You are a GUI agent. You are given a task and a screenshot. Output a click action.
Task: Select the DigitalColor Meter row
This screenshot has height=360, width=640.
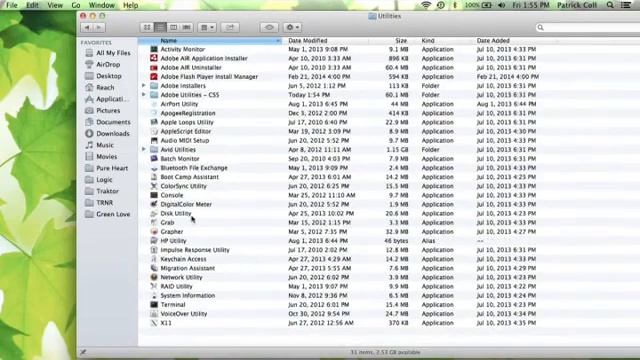click(x=389, y=204)
